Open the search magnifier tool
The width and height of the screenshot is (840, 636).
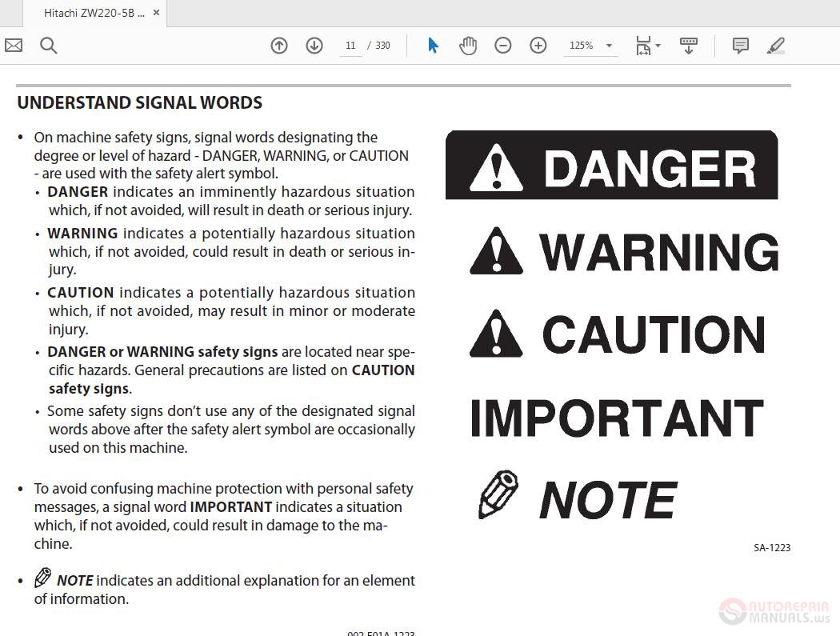tap(48, 46)
